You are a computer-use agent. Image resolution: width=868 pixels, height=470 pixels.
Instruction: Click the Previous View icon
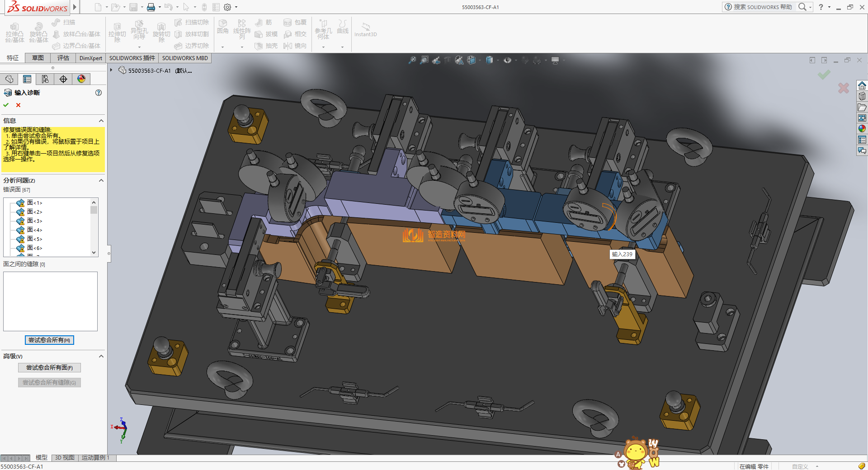click(x=436, y=60)
